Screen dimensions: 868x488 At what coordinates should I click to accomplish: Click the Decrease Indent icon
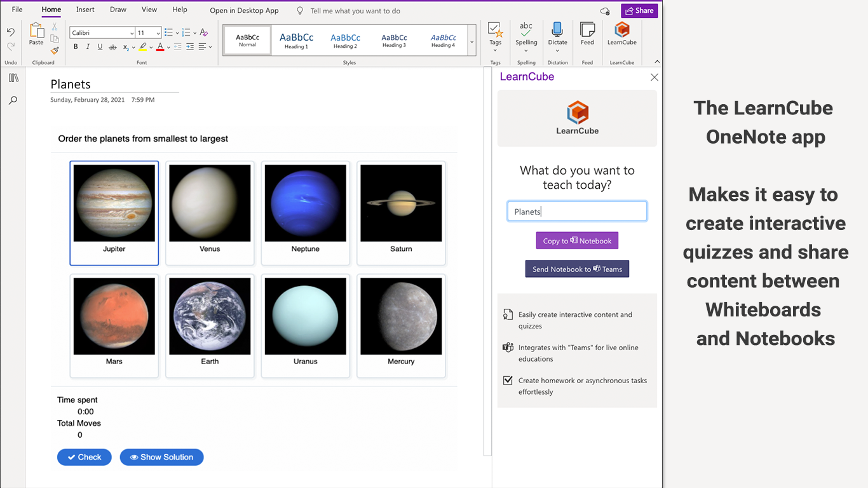(x=177, y=47)
